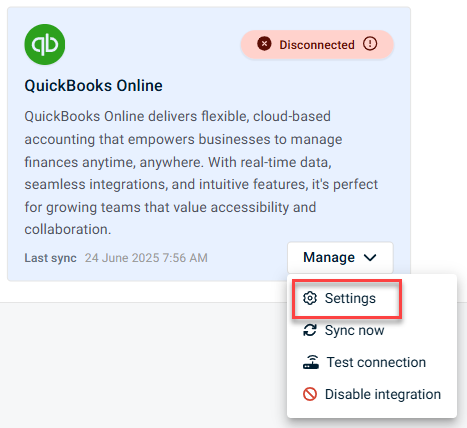Viewport: 467px width, 428px height.
Task: Choose Sync now from the Manage menu
Action: (372, 330)
